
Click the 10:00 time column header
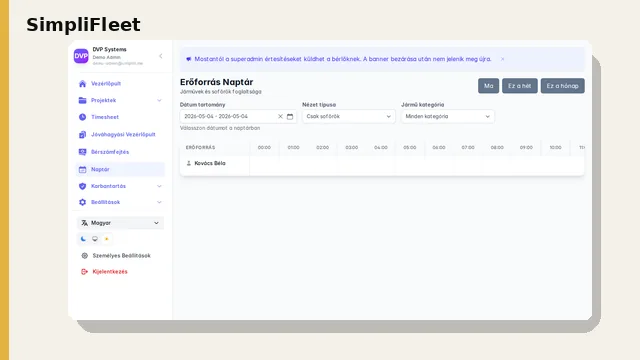click(x=555, y=147)
